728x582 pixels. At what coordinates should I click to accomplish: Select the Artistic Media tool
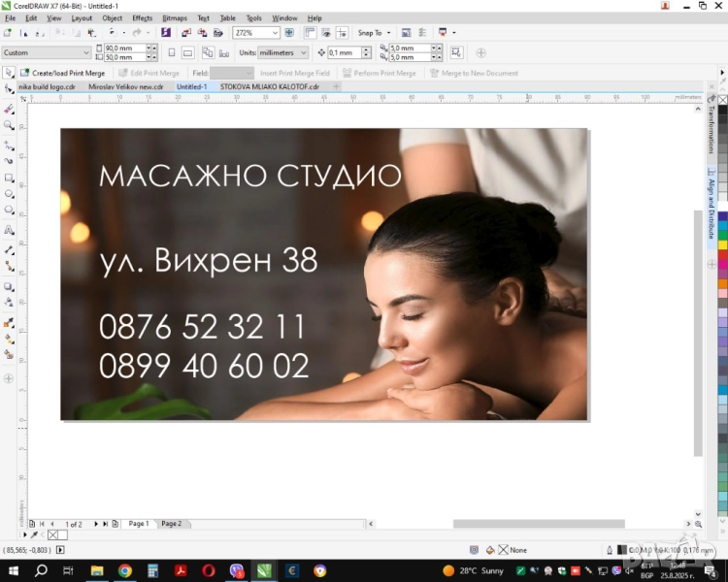point(9,161)
